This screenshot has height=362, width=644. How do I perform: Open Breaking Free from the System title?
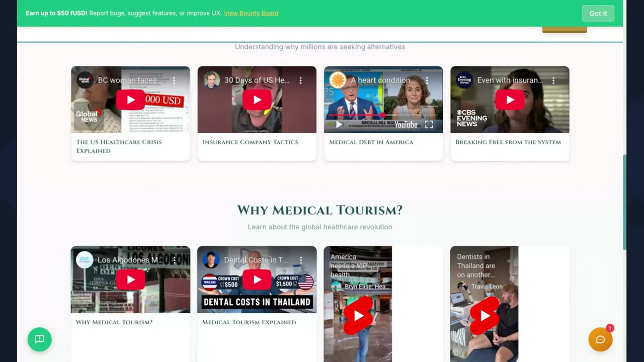[508, 142]
